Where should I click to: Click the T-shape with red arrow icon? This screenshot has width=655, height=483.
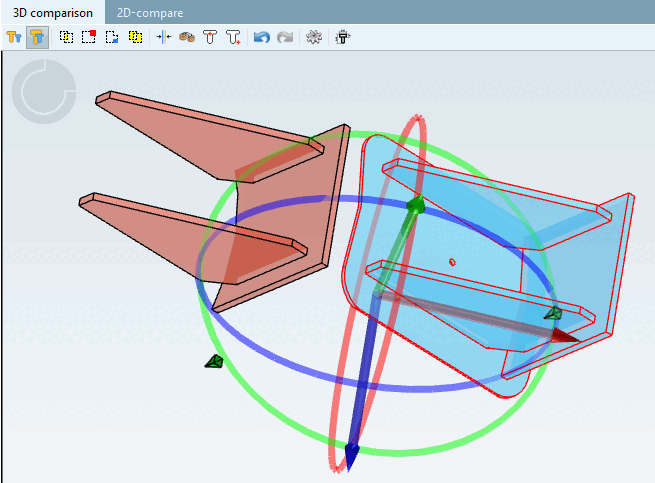click(210, 37)
